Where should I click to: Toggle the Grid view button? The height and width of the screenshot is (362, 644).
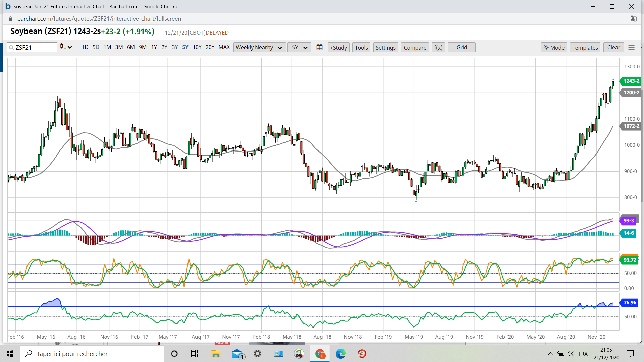[462, 48]
